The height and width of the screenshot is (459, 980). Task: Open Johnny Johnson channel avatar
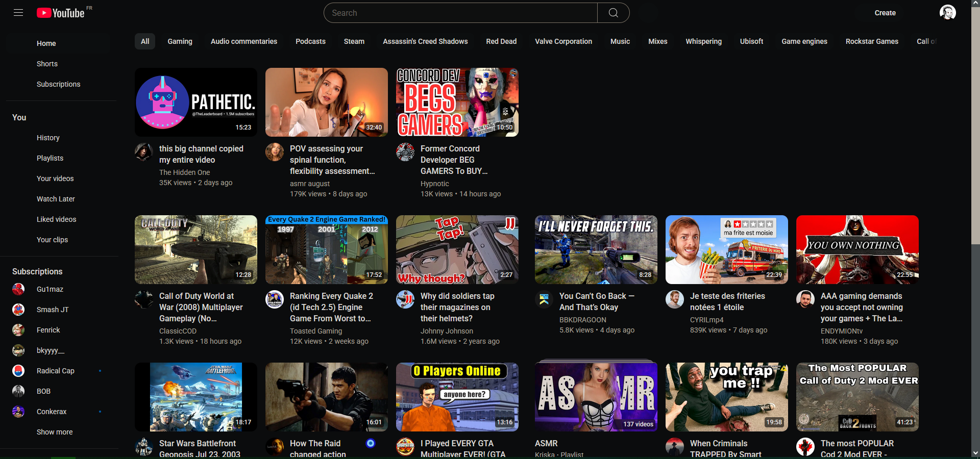tap(405, 299)
